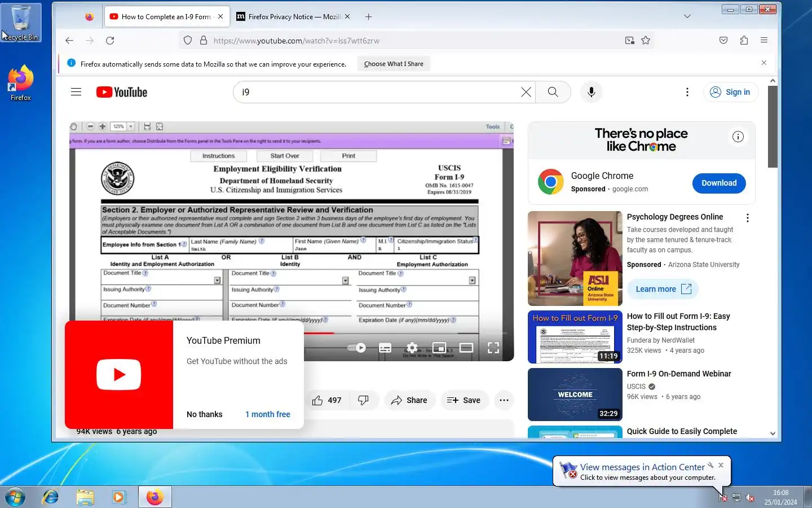The image size is (812, 508).
Task: Open ad info icon on Chrome banner
Action: click(x=738, y=137)
